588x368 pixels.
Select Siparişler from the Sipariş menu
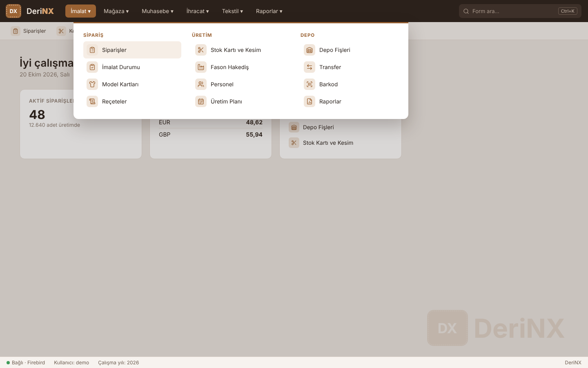[132, 50]
